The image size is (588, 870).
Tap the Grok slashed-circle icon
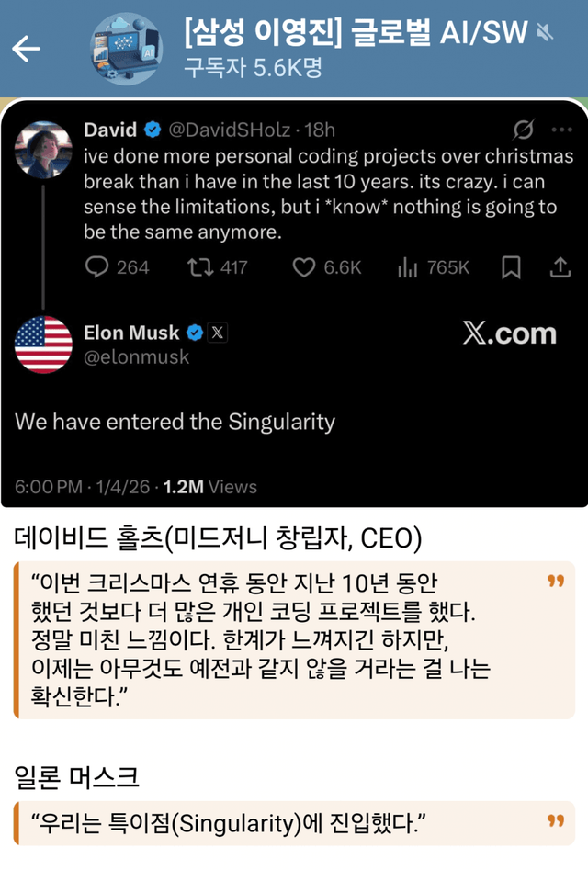coord(525,130)
